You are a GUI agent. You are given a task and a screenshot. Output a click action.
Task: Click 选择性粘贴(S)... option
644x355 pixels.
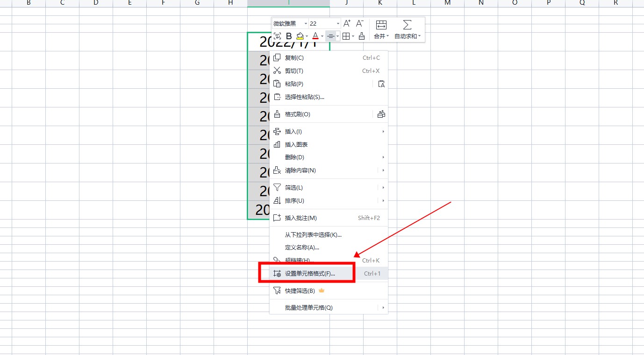(304, 97)
